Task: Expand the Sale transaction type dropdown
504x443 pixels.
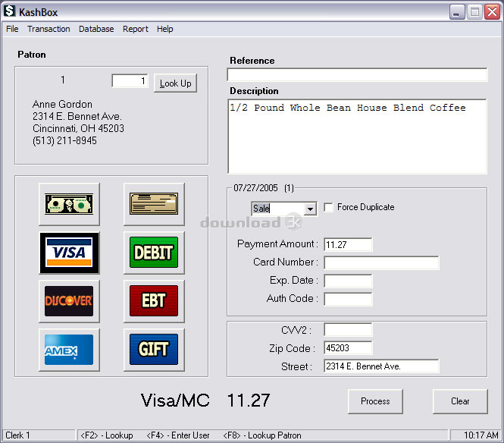Action: click(x=310, y=209)
